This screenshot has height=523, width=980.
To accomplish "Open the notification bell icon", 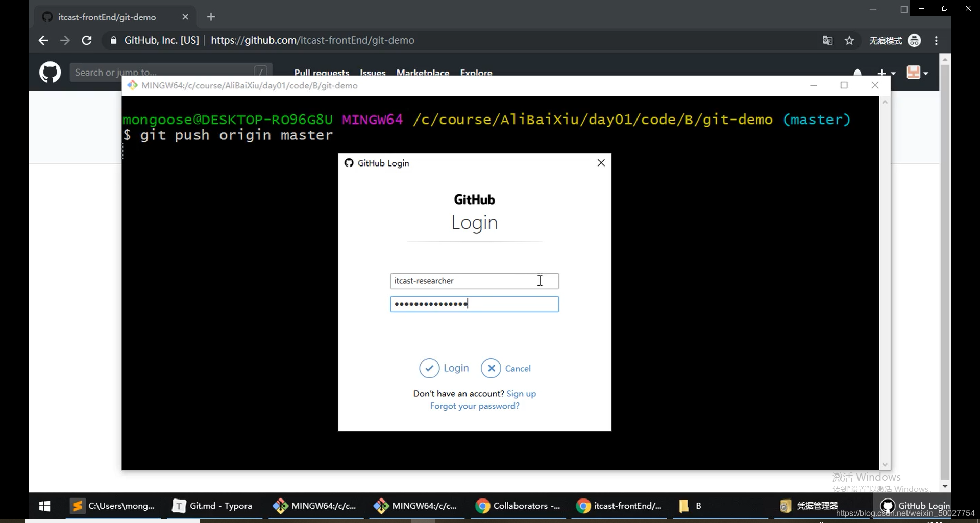I will [858, 72].
